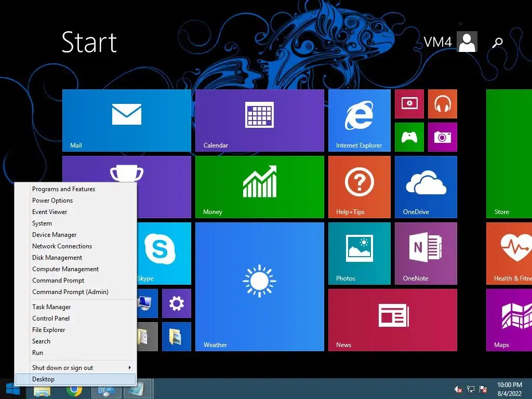Open Disk Management from the menu
The image size is (532, 399).
click(x=75, y=258)
